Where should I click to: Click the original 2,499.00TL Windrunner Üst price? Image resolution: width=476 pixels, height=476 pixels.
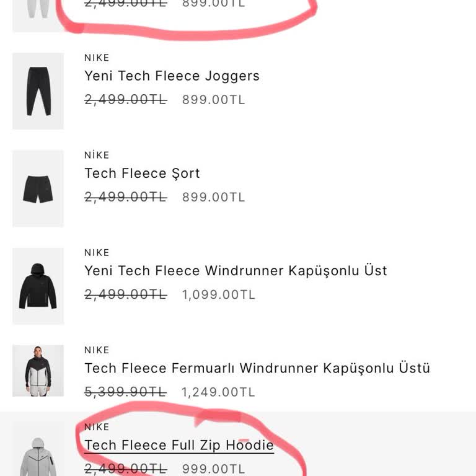tap(125, 295)
